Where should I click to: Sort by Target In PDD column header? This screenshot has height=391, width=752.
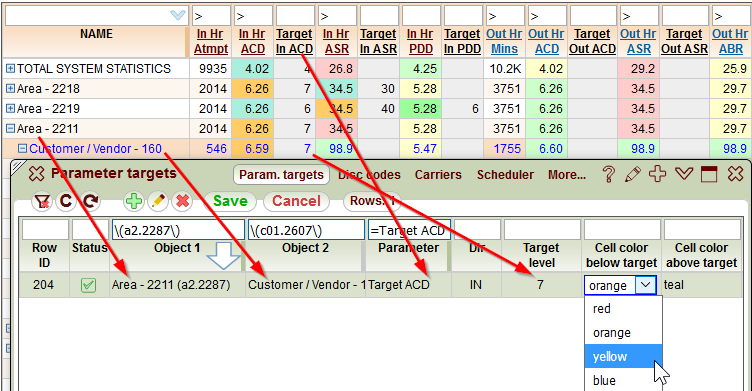[462, 41]
